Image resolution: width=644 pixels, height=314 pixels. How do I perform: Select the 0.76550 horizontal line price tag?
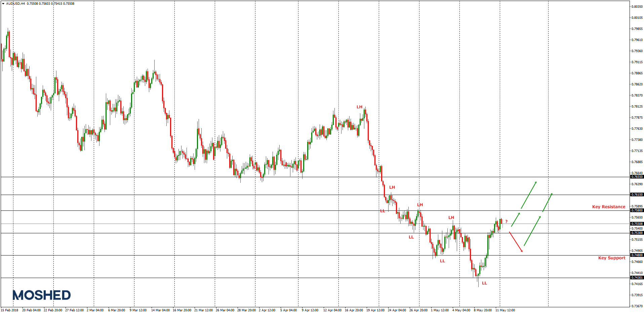coord(637,177)
